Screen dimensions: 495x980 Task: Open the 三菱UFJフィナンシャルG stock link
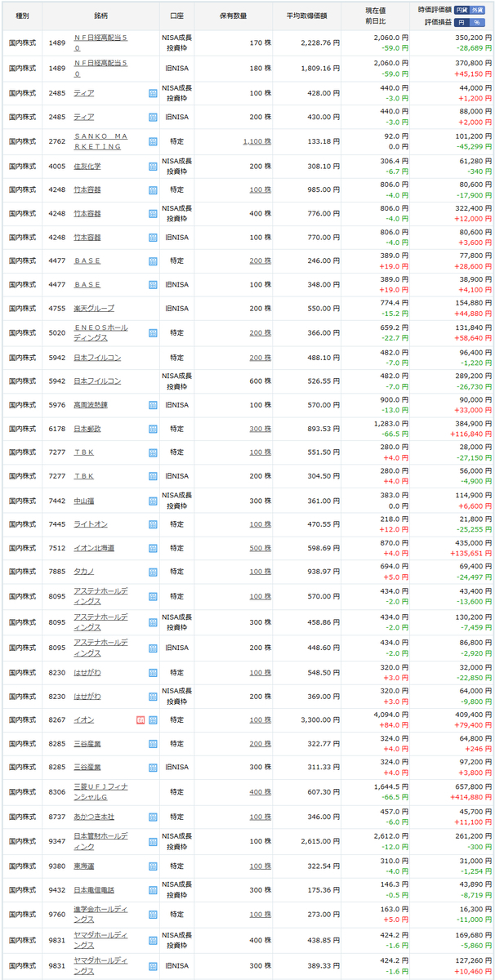click(100, 791)
